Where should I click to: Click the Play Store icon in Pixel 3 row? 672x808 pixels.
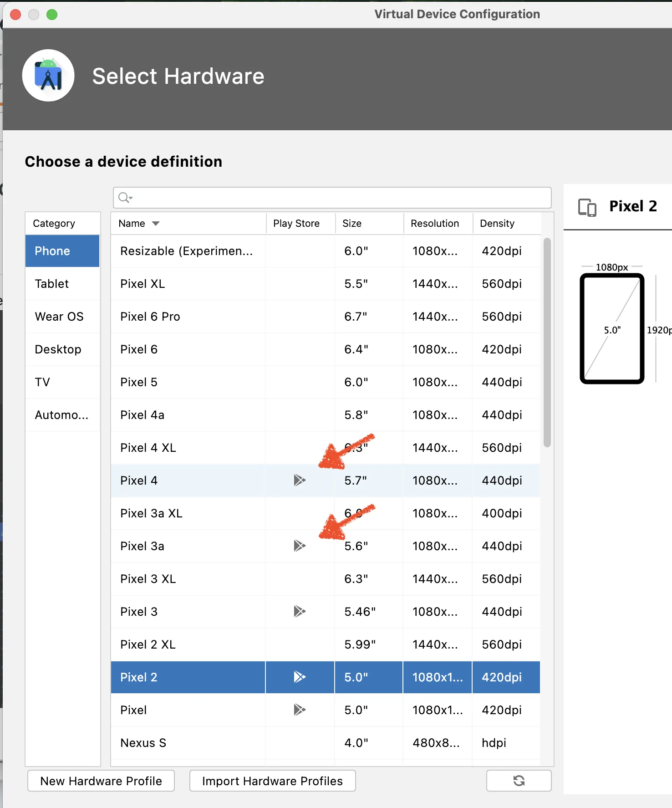(x=300, y=611)
